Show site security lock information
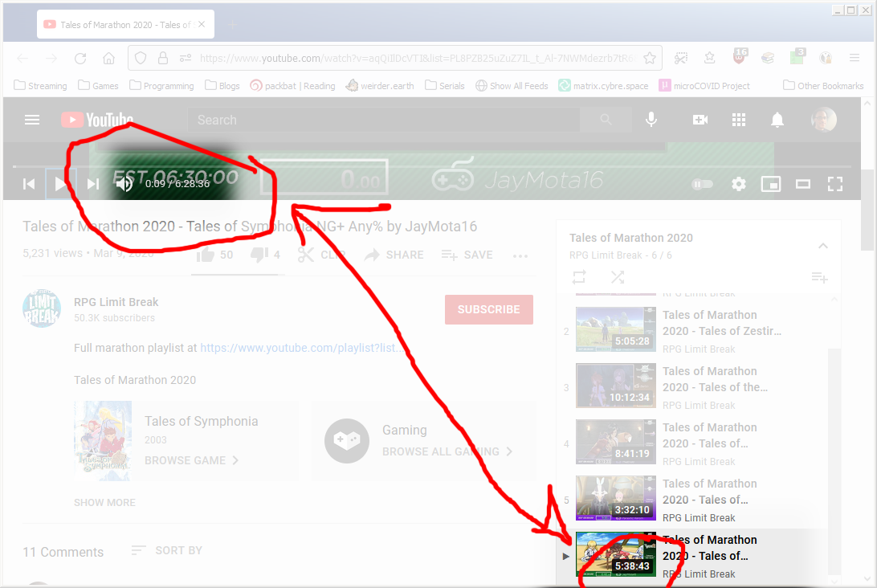 pos(163,58)
